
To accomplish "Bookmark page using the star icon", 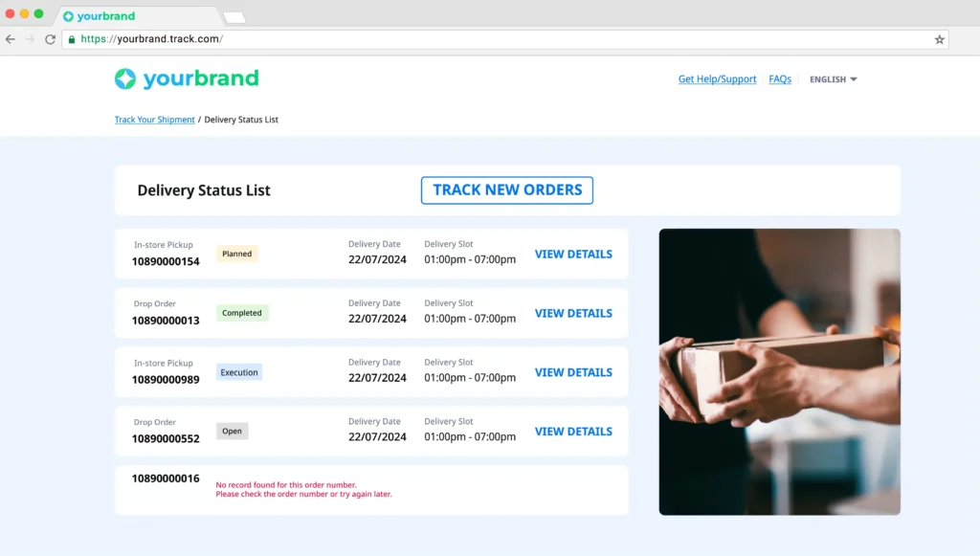I will point(939,39).
